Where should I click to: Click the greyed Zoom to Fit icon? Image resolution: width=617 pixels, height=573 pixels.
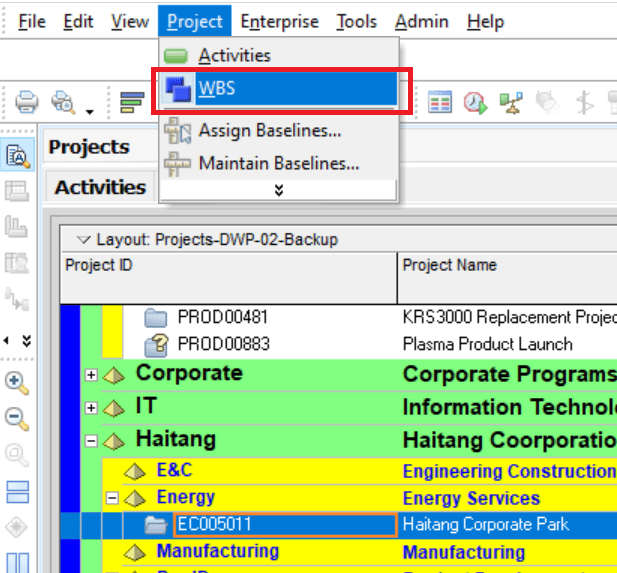coord(17,455)
